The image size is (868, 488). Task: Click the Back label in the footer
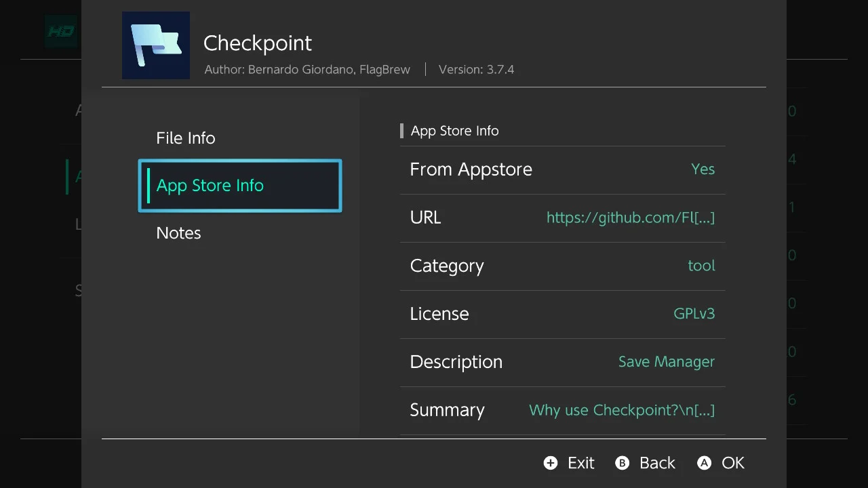pyautogui.click(x=657, y=463)
